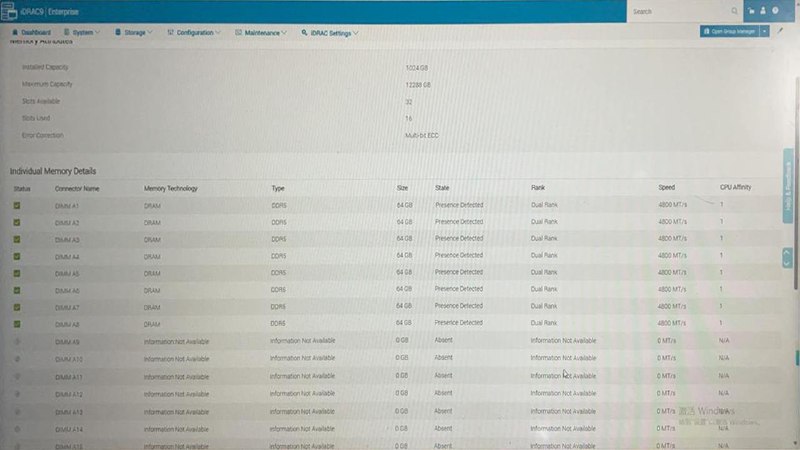
Task: Click the green status icon for DIMM A1
Action: (x=17, y=206)
